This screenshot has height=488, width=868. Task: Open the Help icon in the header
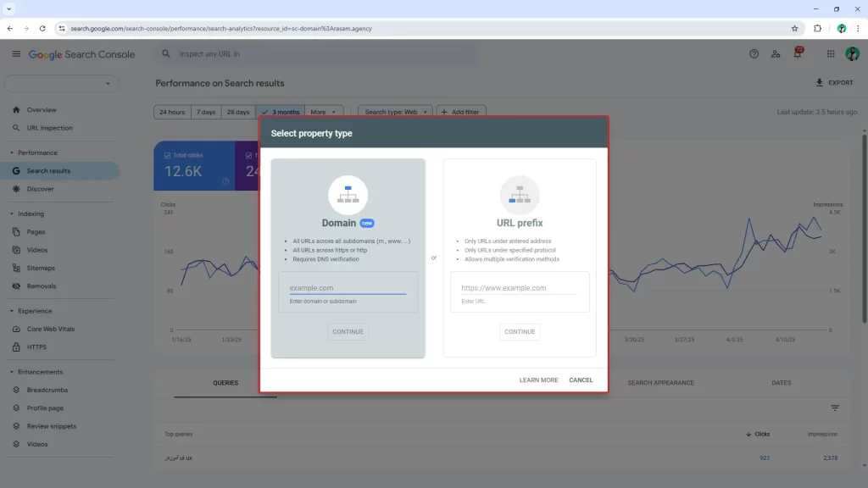click(754, 53)
